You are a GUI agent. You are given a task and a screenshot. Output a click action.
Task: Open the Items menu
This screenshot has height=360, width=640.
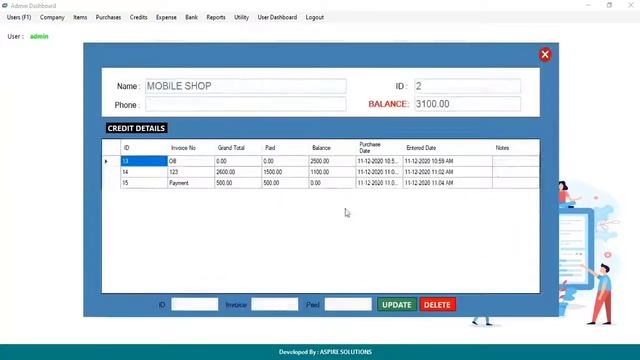pyautogui.click(x=80, y=18)
